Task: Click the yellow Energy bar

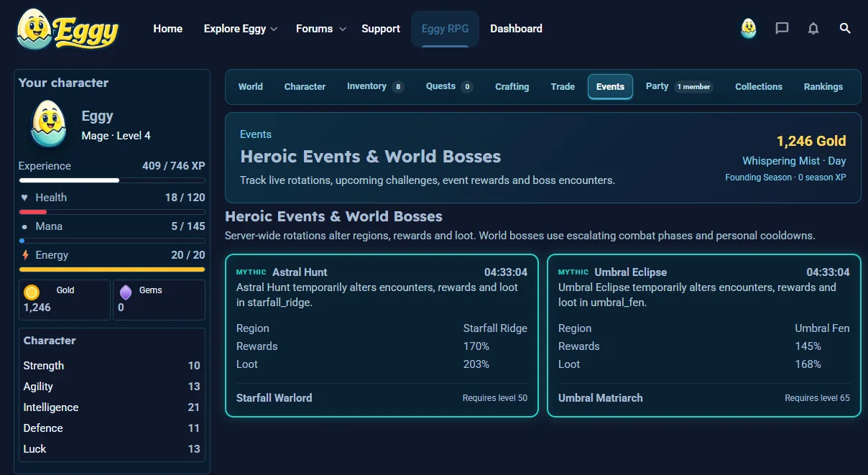Action: pyautogui.click(x=112, y=269)
